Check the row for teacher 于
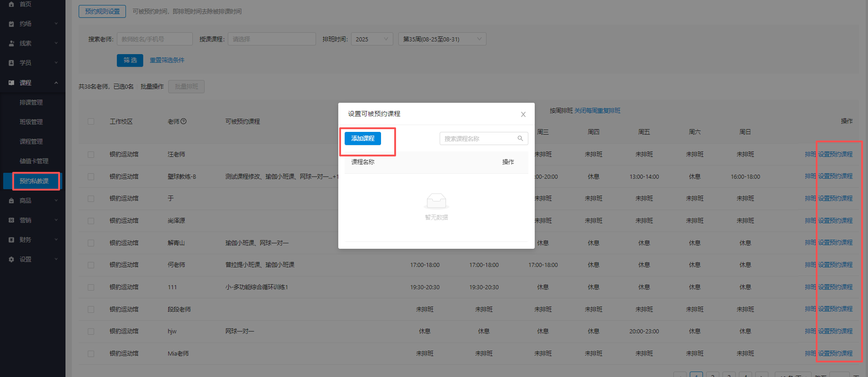The image size is (868, 377). coord(91,199)
